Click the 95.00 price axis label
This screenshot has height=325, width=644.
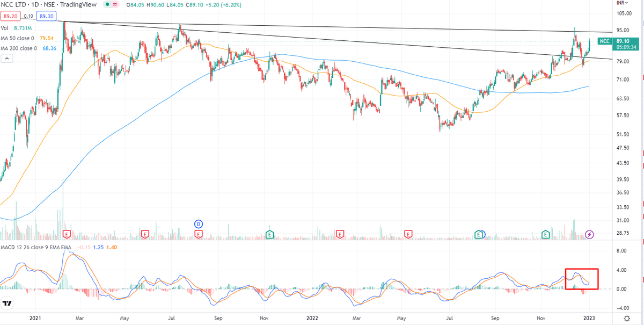[x=623, y=31]
